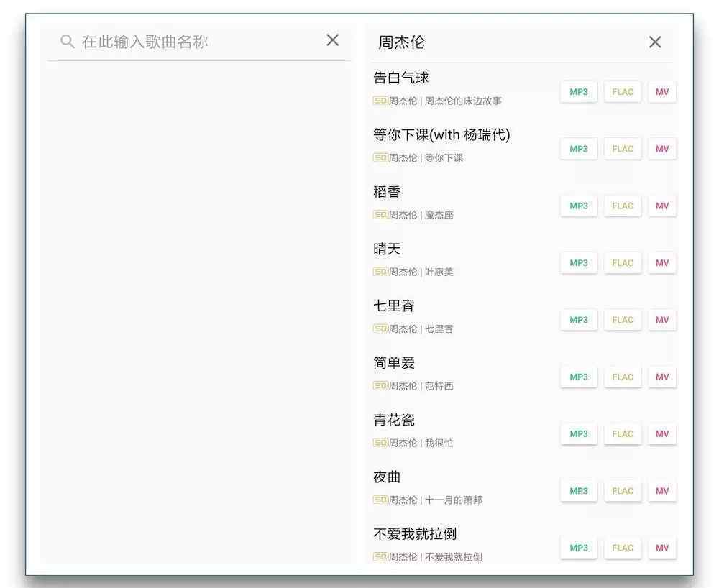
Task: Click the SQ badge under 晴天
Action: click(380, 271)
